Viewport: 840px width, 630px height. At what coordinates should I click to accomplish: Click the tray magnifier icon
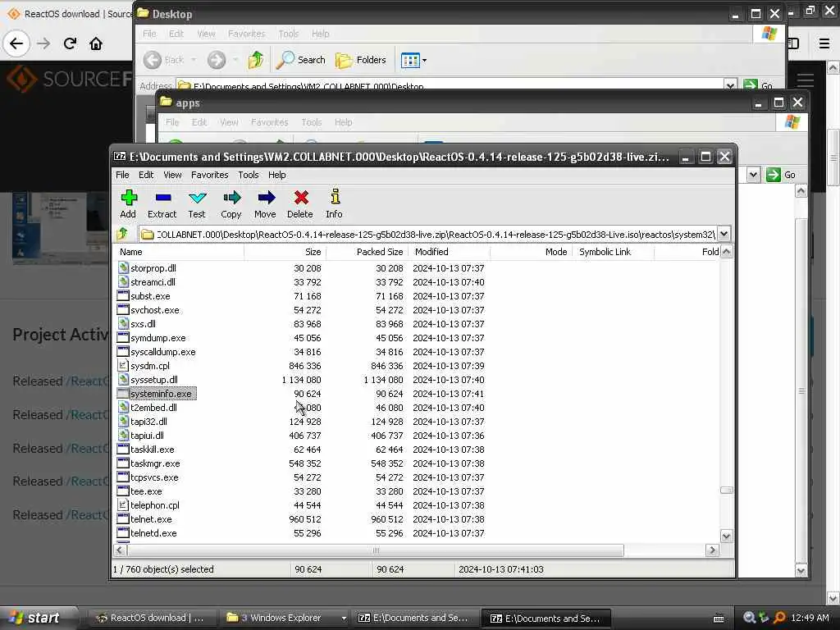pyautogui.click(x=750, y=618)
